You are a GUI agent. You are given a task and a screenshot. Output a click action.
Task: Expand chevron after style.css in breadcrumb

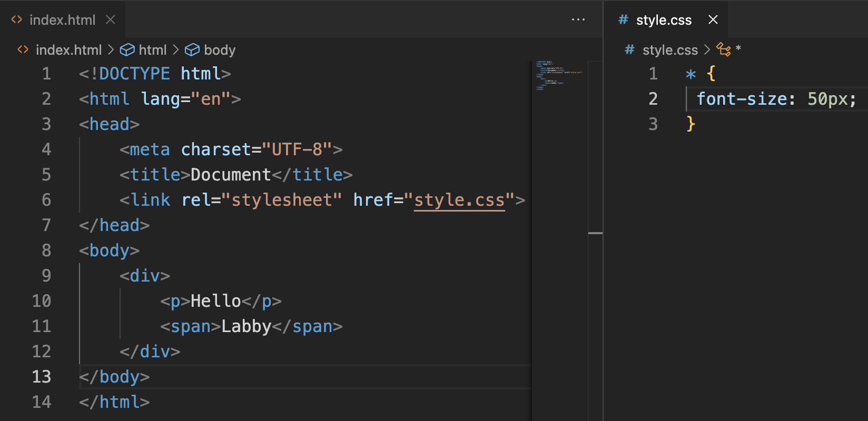tap(707, 50)
